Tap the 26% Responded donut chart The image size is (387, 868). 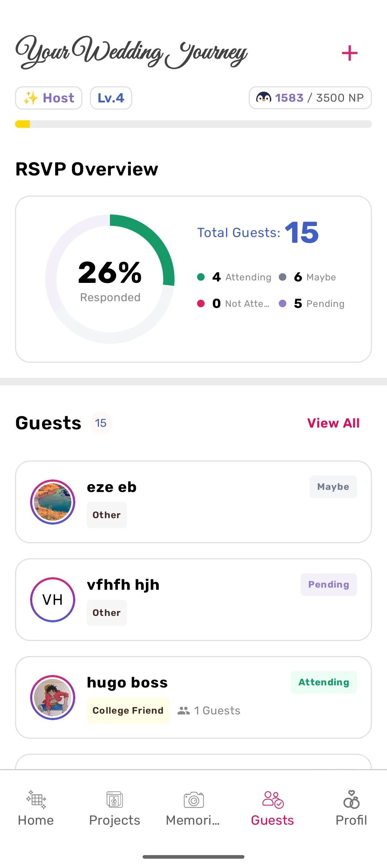tap(110, 279)
